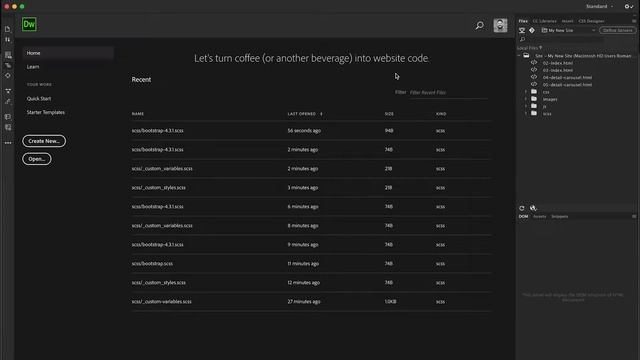Open the My New Site dropdown
The height and width of the screenshot is (360, 640).
(x=568, y=30)
